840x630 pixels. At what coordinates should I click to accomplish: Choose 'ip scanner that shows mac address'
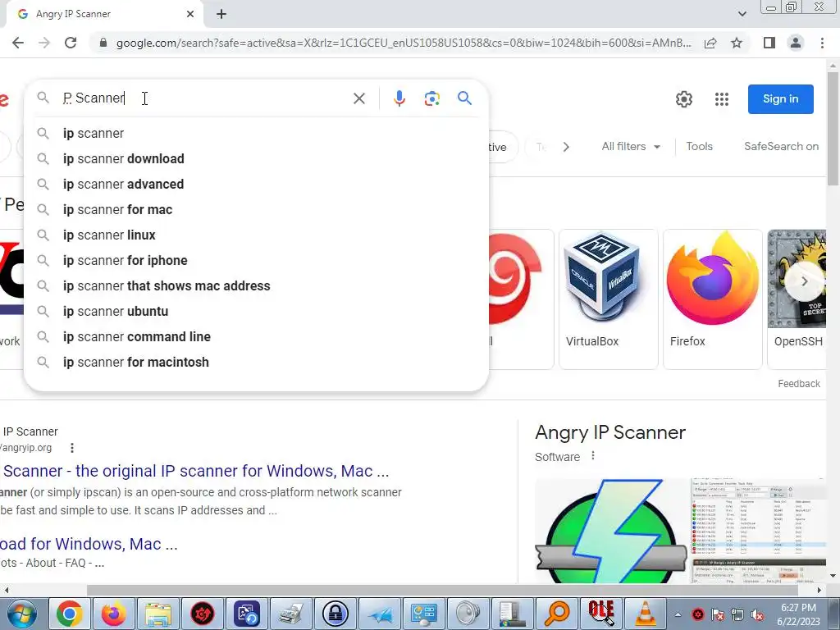pos(256,286)
